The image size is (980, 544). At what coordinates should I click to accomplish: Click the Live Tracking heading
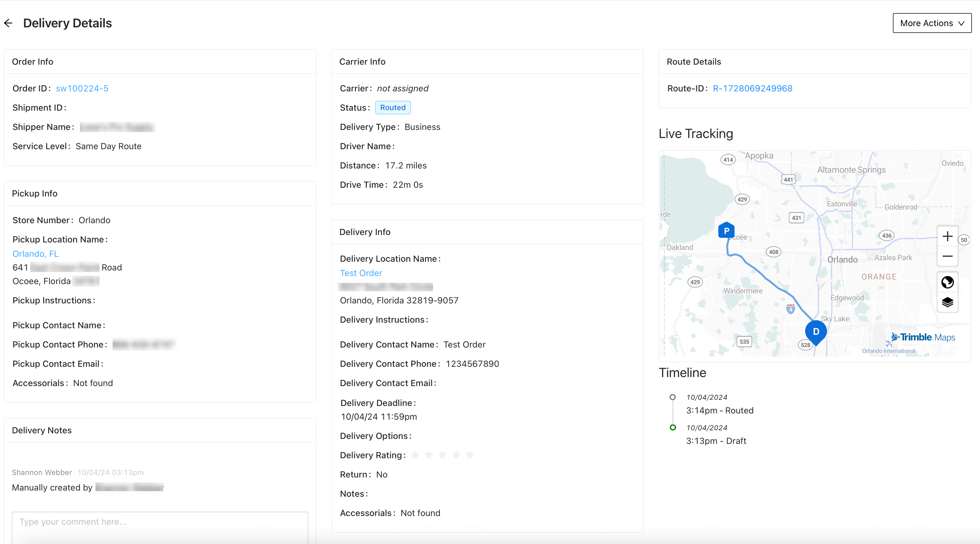tap(696, 134)
